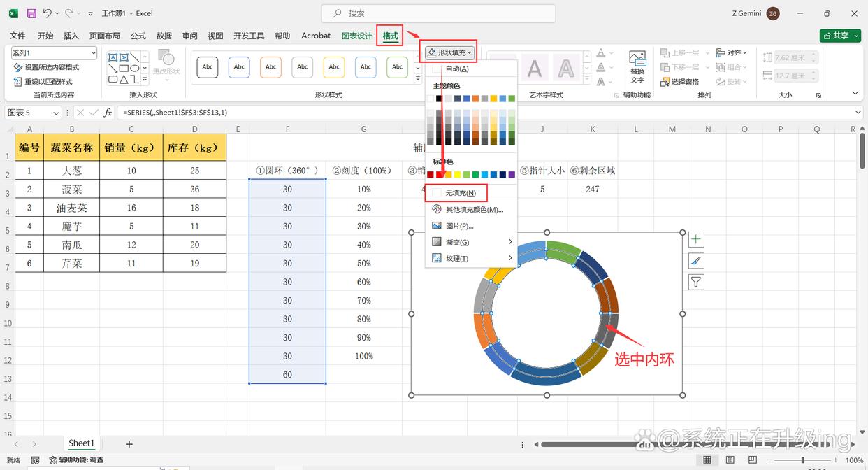The height and width of the screenshot is (470, 868).
Task: Click the 对齐 align button
Action: (731, 52)
